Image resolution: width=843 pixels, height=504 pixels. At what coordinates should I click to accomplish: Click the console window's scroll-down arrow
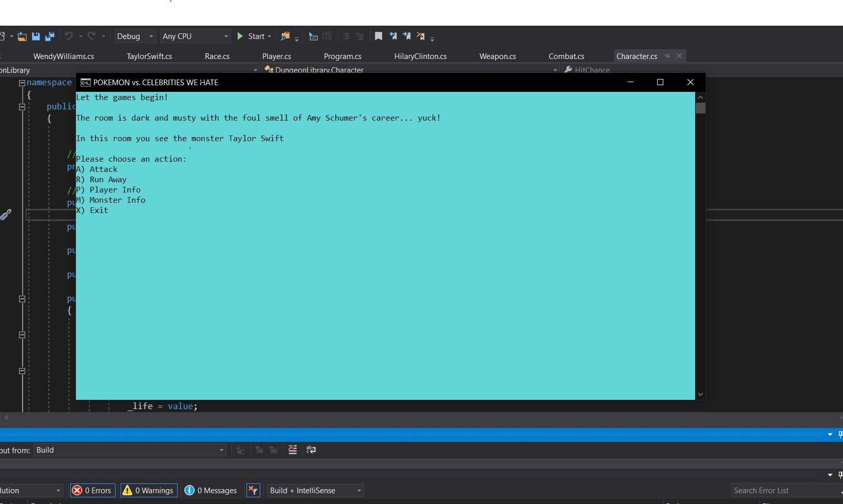(700, 394)
